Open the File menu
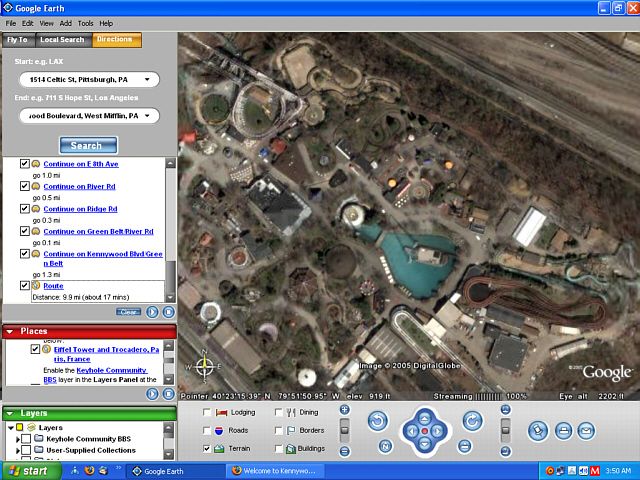This screenshot has width=640, height=480. coord(11,23)
